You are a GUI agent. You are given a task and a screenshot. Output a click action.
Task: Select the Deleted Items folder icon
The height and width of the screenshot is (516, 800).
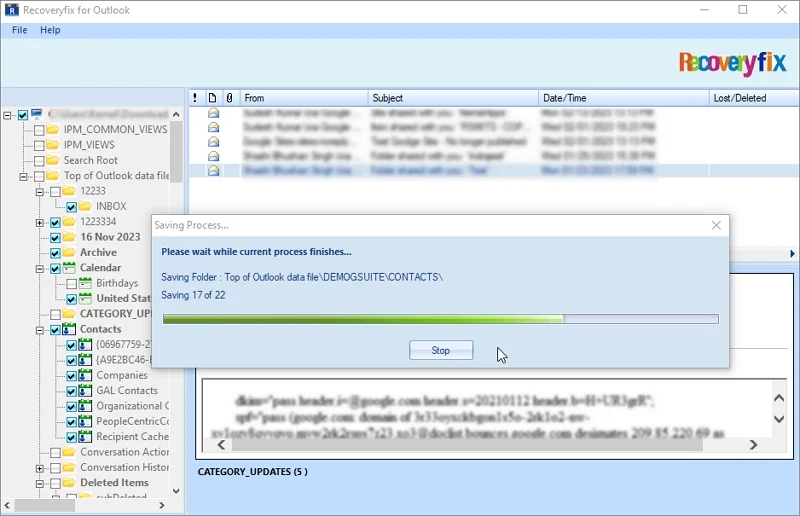pos(69,482)
